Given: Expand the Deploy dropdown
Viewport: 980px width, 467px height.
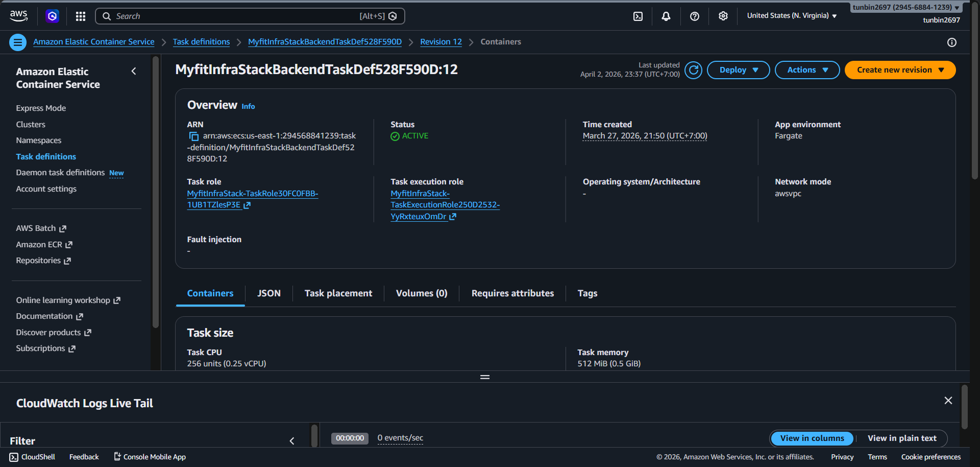Looking at the screenshot, I should coord(738,70).
